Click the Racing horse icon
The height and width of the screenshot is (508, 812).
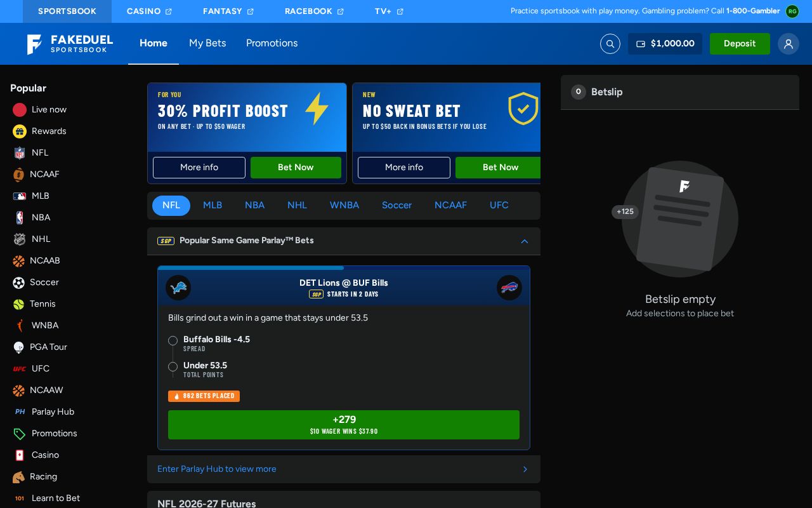pyautogui.click(x=19, y=477)
